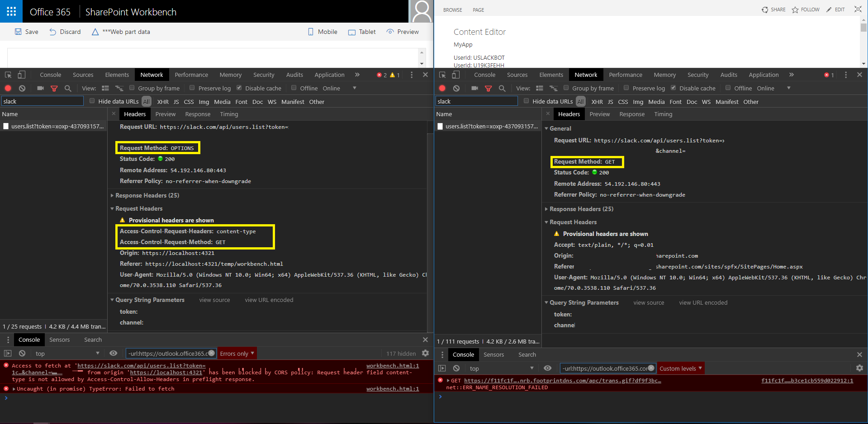Save the web part in SharePoint Workbench
Screen dimensions: 868x424
pyautogui.click(x=26, y=32)
